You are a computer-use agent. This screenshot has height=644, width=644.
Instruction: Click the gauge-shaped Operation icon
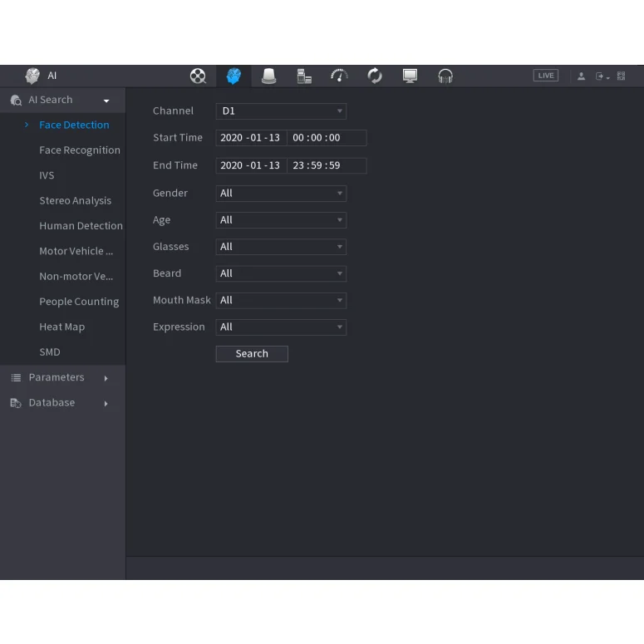[339, 76]
